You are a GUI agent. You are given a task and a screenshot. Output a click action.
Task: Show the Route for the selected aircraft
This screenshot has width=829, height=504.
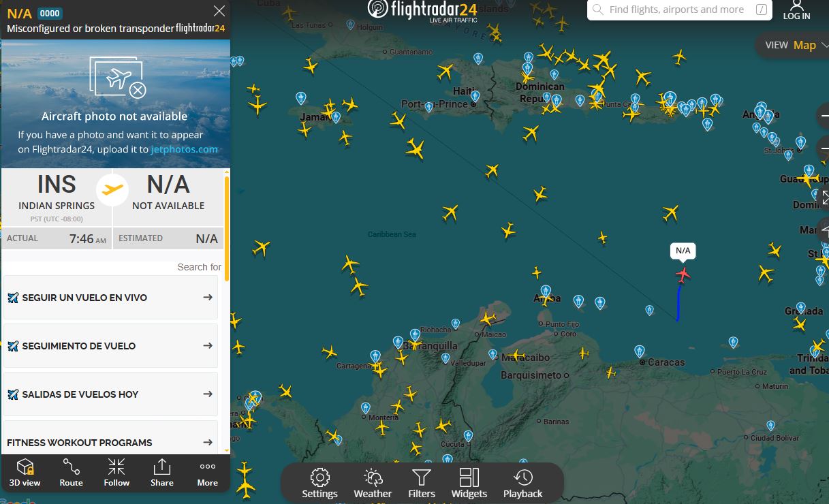coord(71,473)
